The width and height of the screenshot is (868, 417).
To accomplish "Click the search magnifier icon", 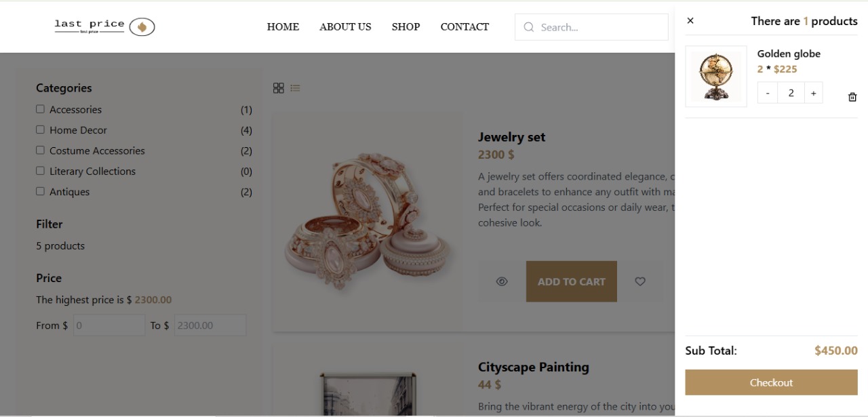I will pos(529,27).
